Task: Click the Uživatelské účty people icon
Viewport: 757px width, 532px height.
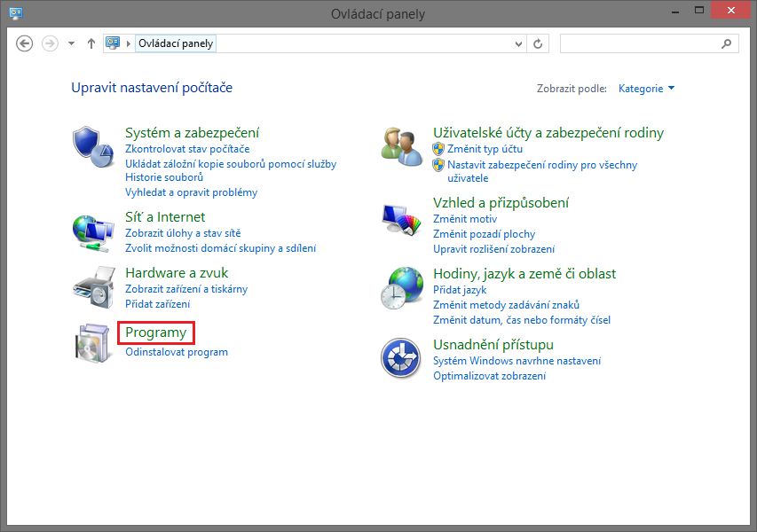Action: tap(401, 145)
